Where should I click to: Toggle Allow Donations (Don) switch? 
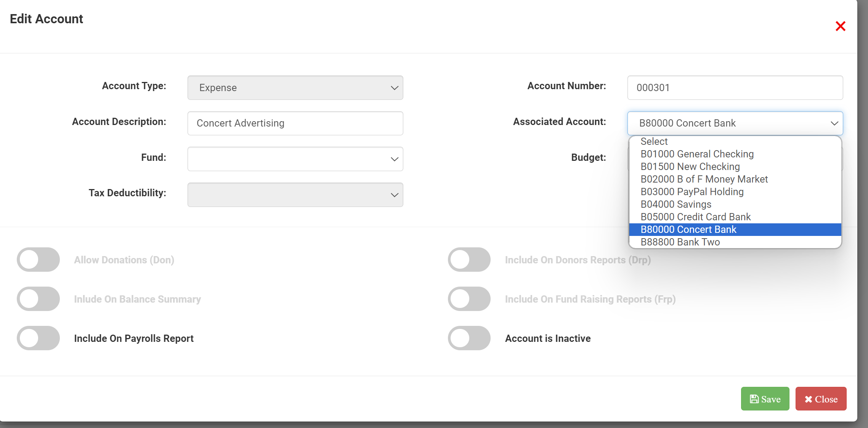(38, 260)
